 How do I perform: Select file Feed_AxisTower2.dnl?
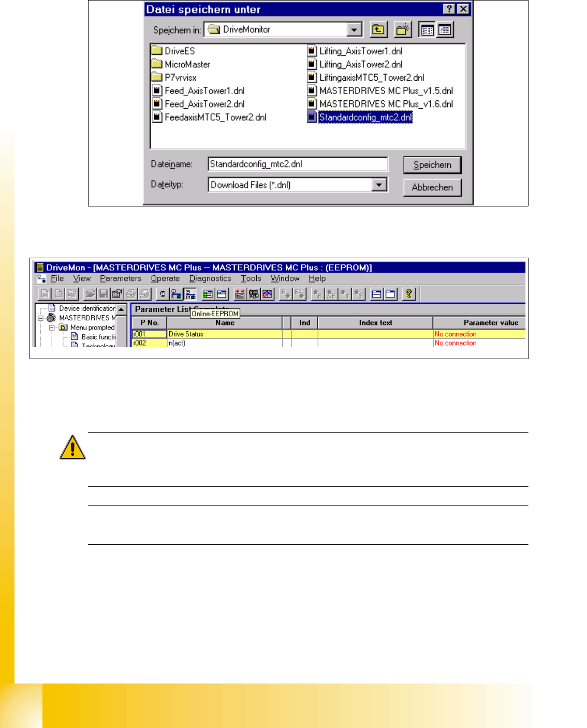[x=198, y=104]
